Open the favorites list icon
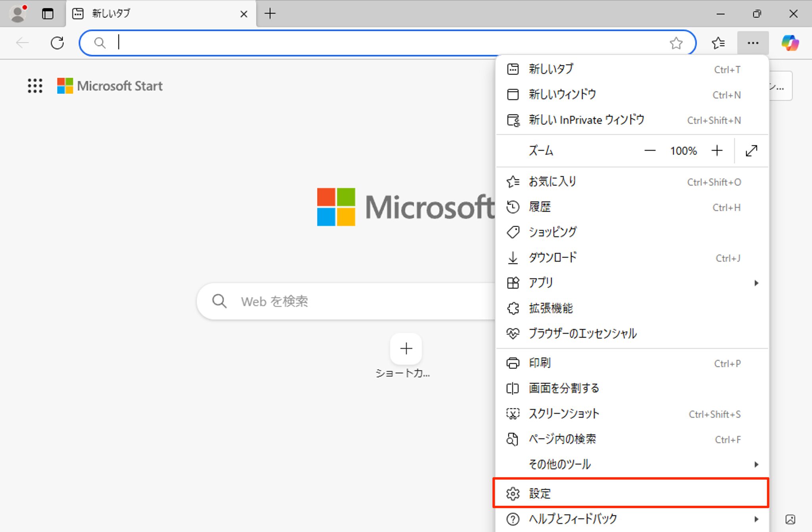This screenshot has width=812, height=532. point(718,43)
